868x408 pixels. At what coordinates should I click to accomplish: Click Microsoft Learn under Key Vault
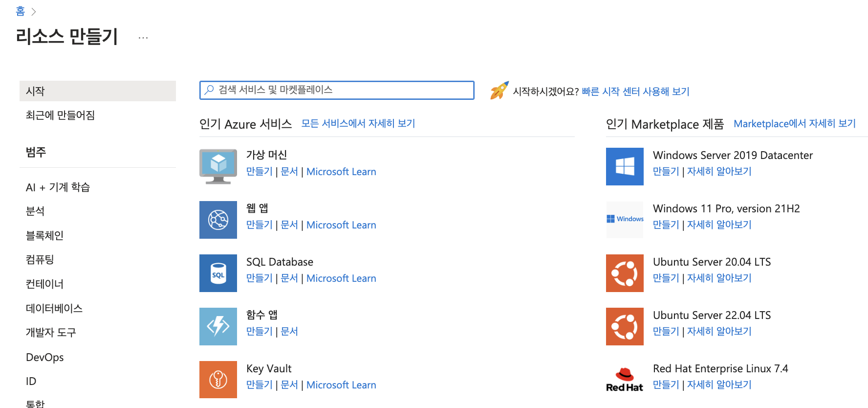click(x=341, y=385)
